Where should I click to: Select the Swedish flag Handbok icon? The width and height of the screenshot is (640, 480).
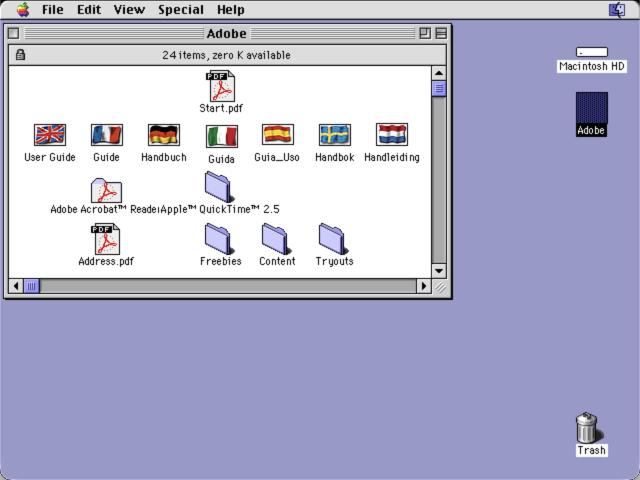(x=335, y=135)
